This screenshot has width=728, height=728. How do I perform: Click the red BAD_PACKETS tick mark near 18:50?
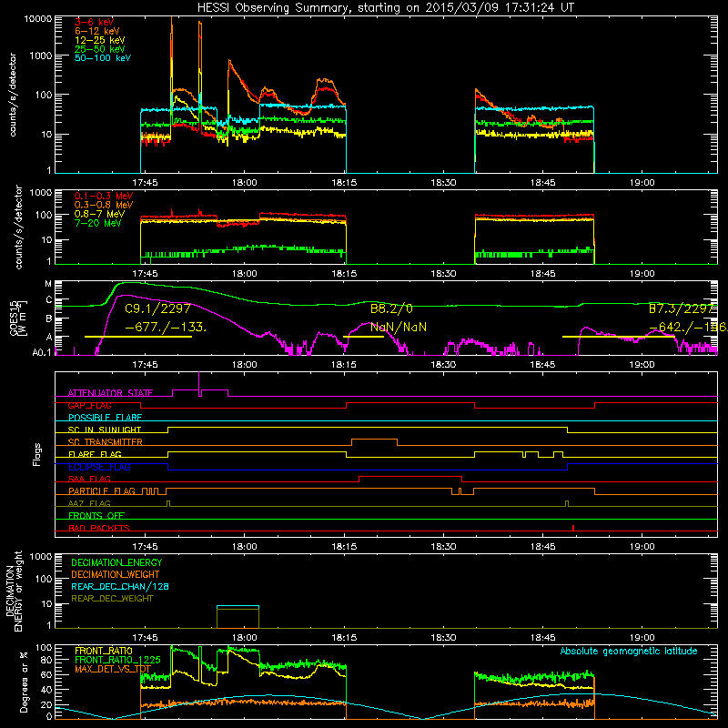573,528
